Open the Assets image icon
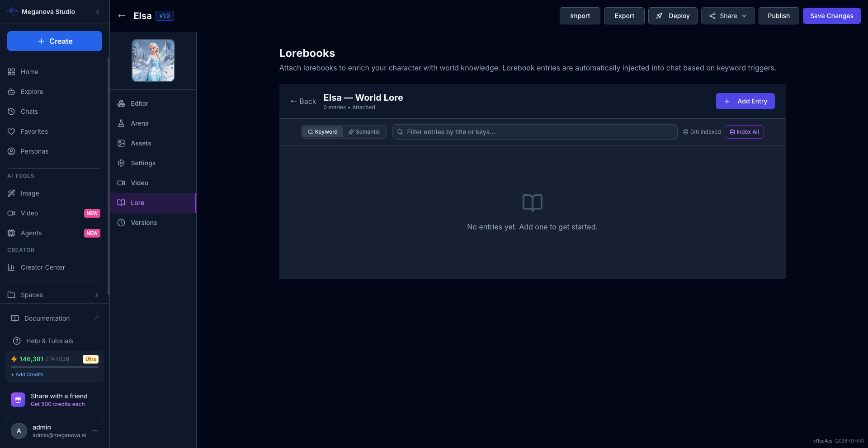The width and height of the screenshot is (868, 448). click(x=121, y=143)
